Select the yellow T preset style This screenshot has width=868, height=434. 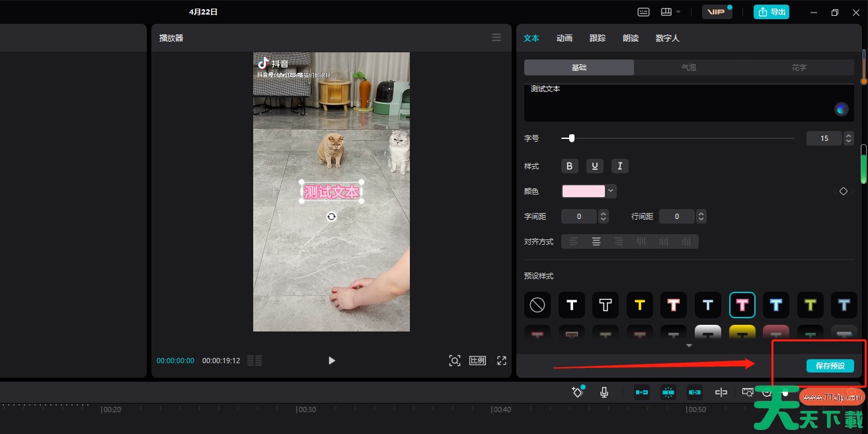[x=639, y=305]
